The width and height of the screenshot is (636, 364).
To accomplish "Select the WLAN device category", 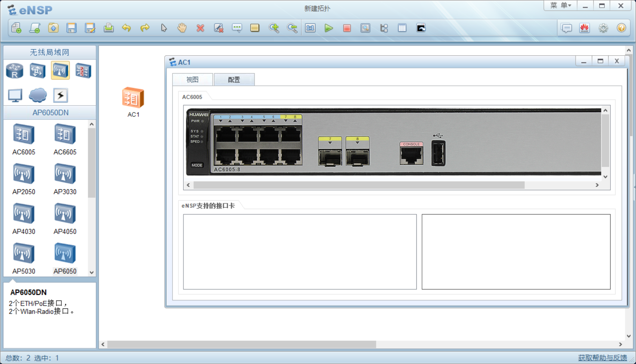I will tap(60, 70).
